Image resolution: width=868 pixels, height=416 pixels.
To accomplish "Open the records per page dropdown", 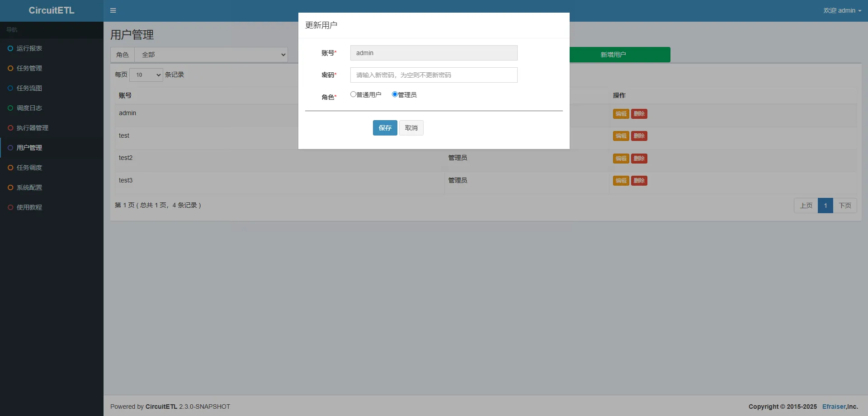I will [146, 75].
